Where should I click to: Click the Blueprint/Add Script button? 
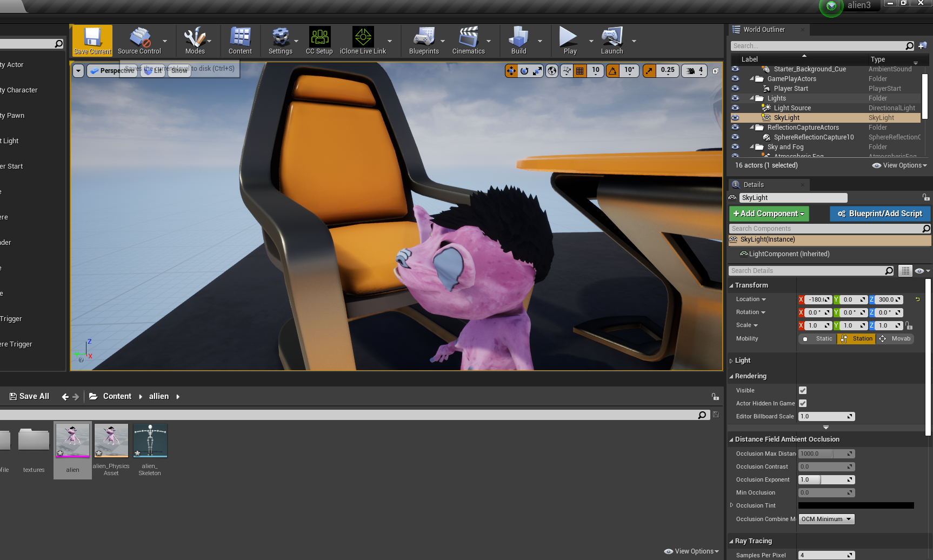pyautogui.click(x=879, y=214)
